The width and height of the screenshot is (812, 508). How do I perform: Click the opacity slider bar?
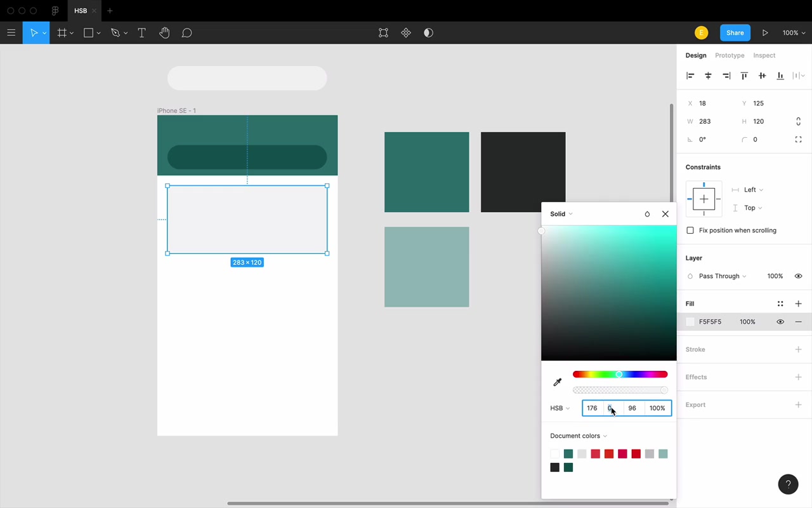click(x=620, y=390)
